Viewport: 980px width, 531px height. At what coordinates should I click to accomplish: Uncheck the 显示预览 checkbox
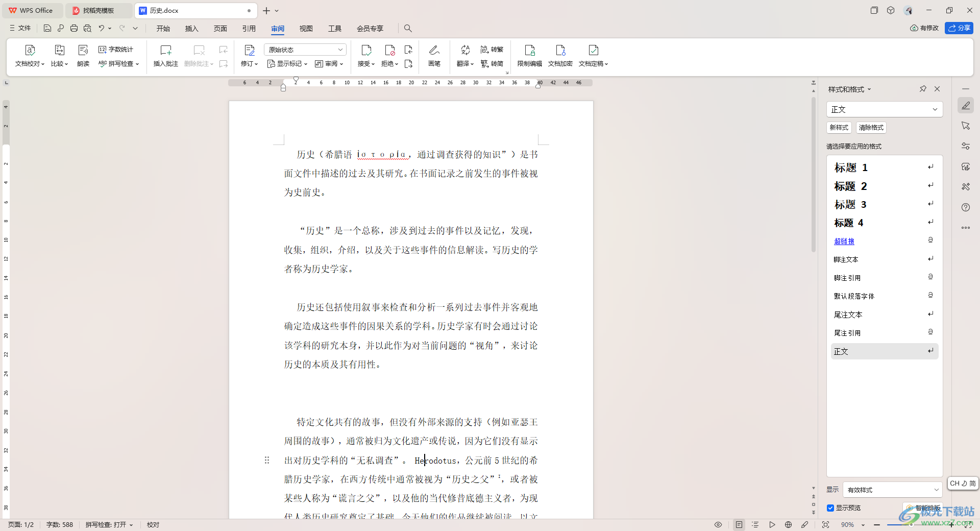[830, 508]
